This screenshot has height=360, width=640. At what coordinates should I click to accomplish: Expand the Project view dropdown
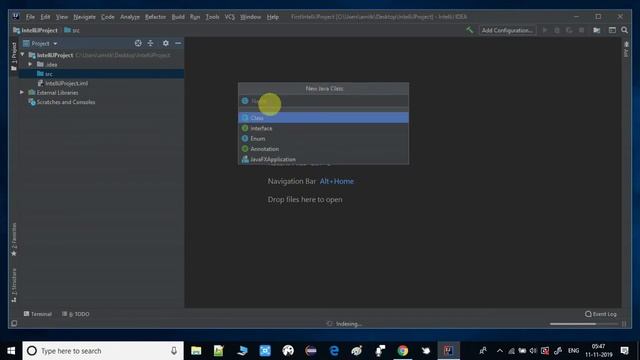click(55, 44)
